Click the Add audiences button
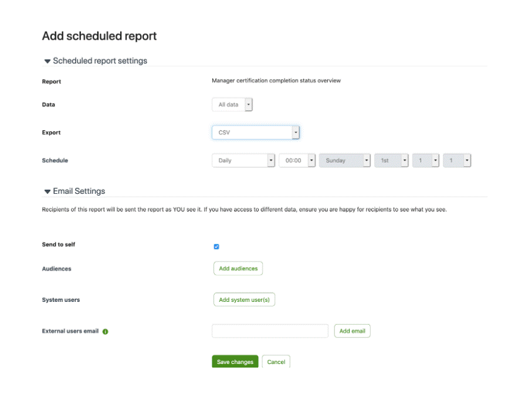Image resolution: width=532 pixels, height=394 pixels. click(x=238, y=268)
